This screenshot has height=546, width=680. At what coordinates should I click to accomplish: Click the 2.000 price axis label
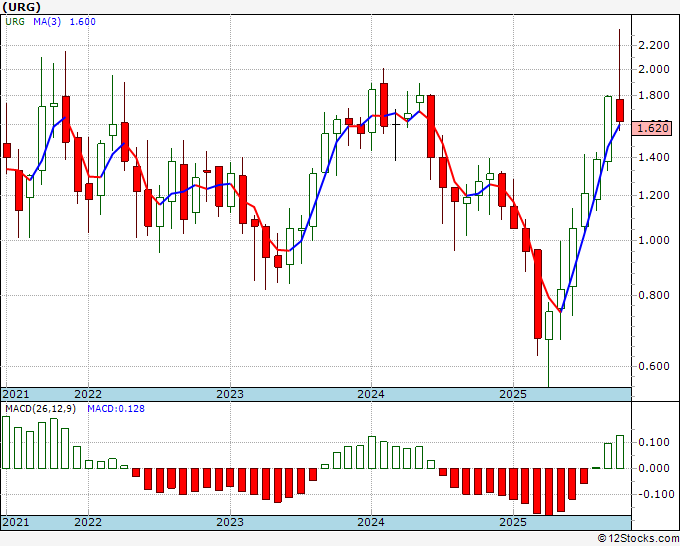pos(654,69)
